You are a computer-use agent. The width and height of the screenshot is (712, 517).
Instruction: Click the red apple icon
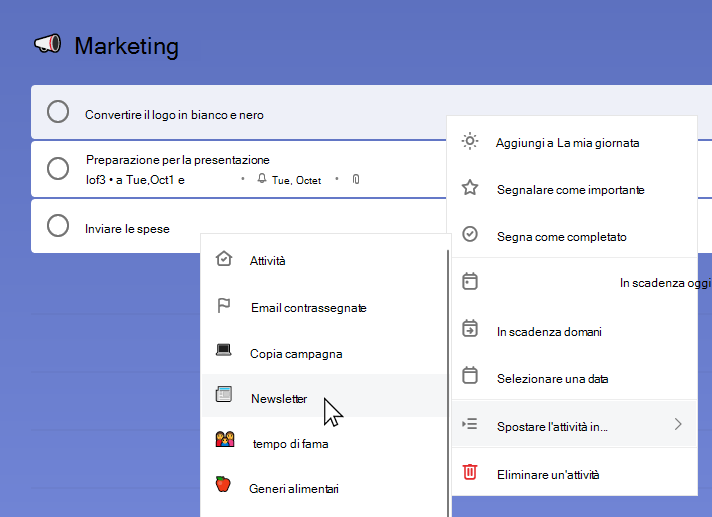[223, 484]
